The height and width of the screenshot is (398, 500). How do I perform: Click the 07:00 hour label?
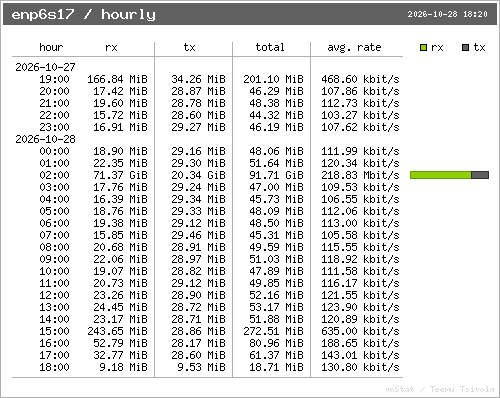click(54, 235)
